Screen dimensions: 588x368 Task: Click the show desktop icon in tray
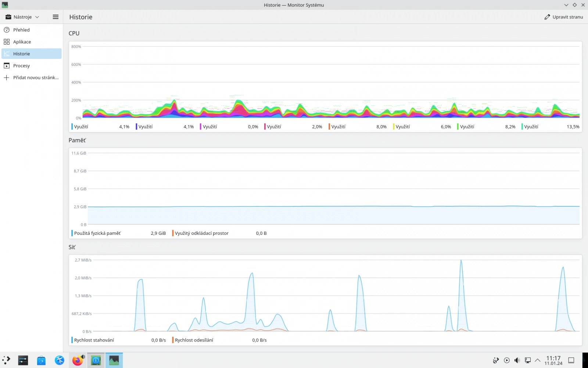coord(571,360)
